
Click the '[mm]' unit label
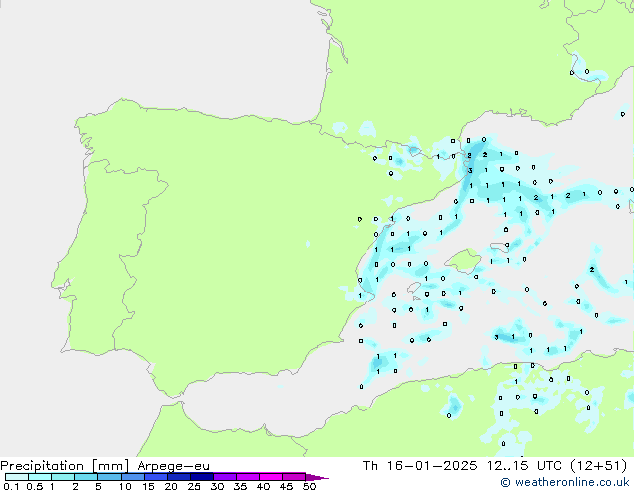[x=110, y=466]
